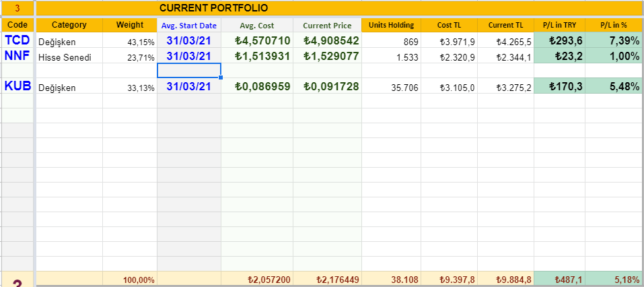The image size is (644, 287).
Task: Select avg. cost ₺4,570710
Action: pos(257,40)
